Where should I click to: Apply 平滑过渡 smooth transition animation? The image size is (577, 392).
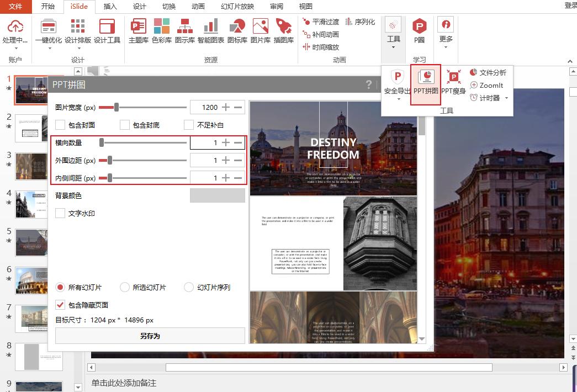click(x=320, y=22)
